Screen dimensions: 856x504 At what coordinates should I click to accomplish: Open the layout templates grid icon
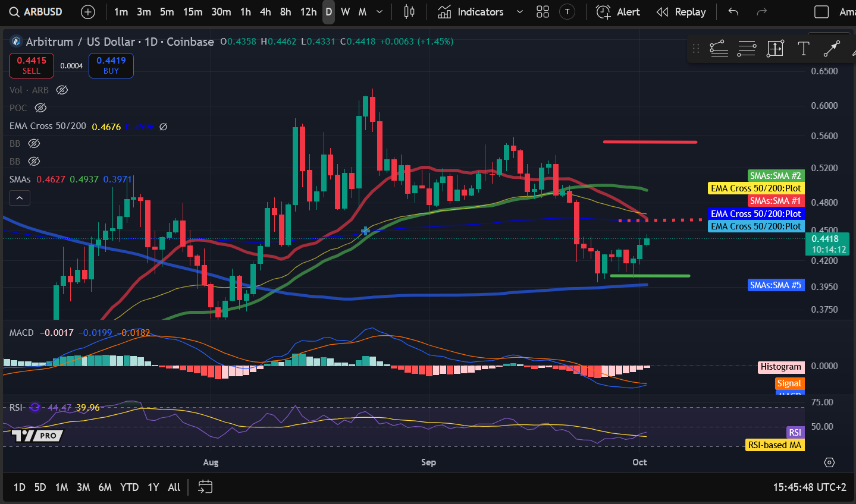tap(543, 12)
